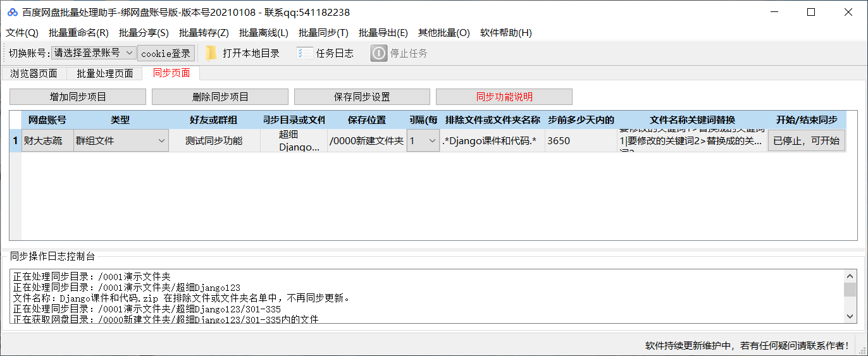Screen dimensions: 868x356
Task: Click the 文件名称关键词替换 column header
Action: 693,120
